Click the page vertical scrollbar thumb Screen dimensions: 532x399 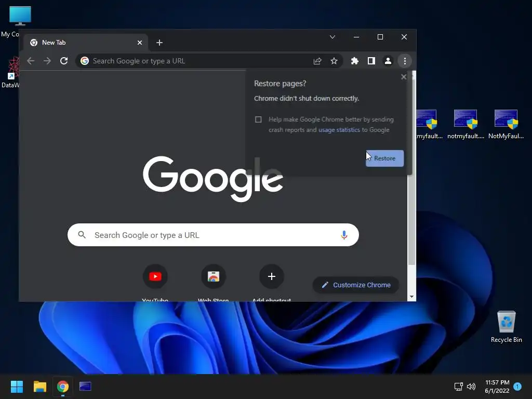(411, 172)
